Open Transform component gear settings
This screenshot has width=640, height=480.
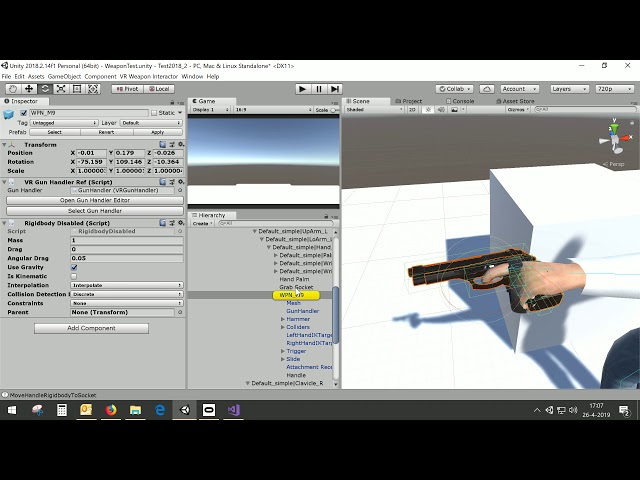click(181, 144)
